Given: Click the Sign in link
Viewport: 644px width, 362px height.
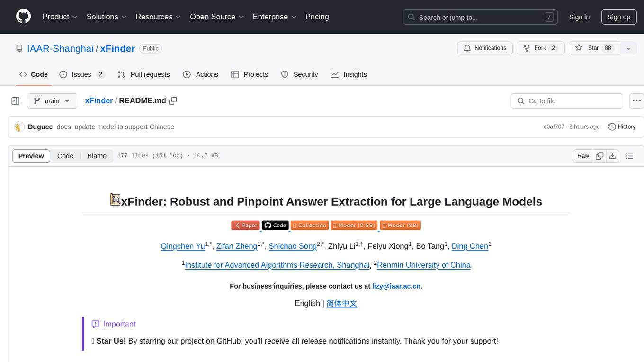Looking at the screenshot, I should pos(579,17).
